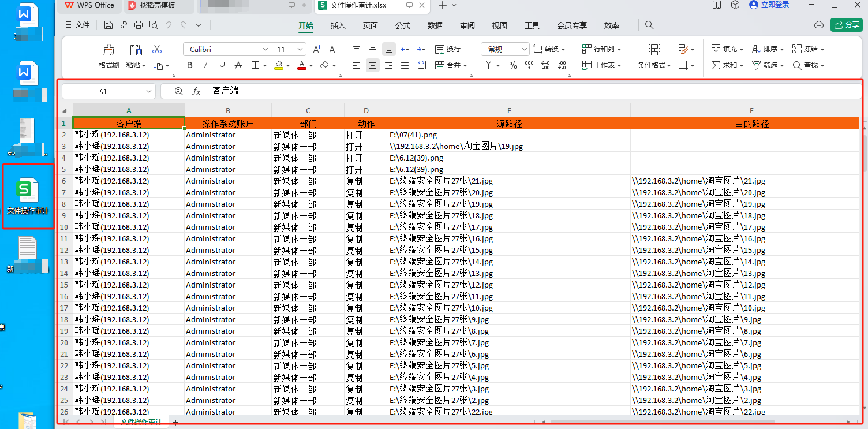Center text horizontally
The image size is (868, 429).
tap(373, 65)
